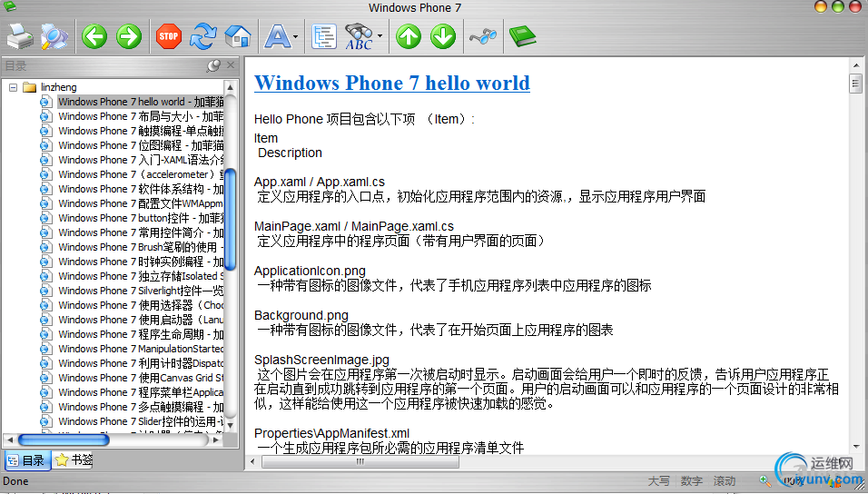
Task: Click the content pane horizontal scrollbar thumb
Action: tap(360, 461)
